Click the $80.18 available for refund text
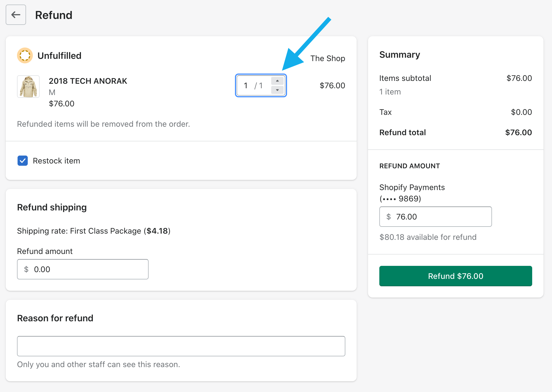Image resolution: width=552 pixels, height=392 pixels. coord(428,237)
